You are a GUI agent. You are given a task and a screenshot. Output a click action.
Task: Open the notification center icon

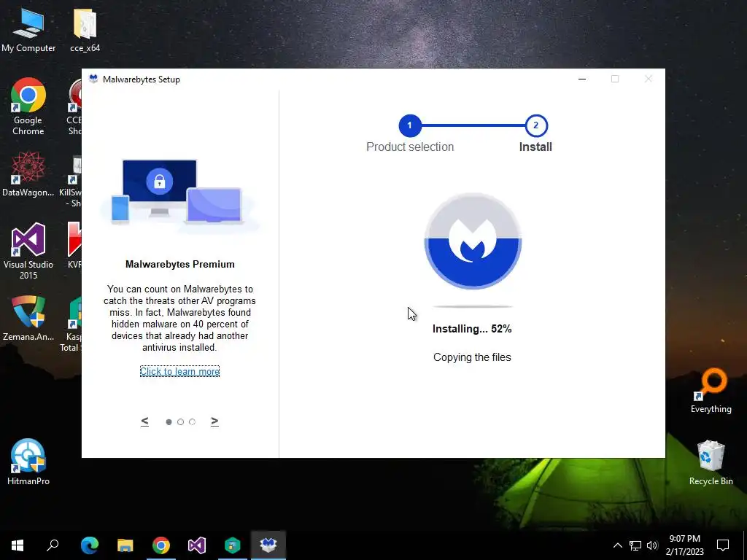[x=723, y=545]
